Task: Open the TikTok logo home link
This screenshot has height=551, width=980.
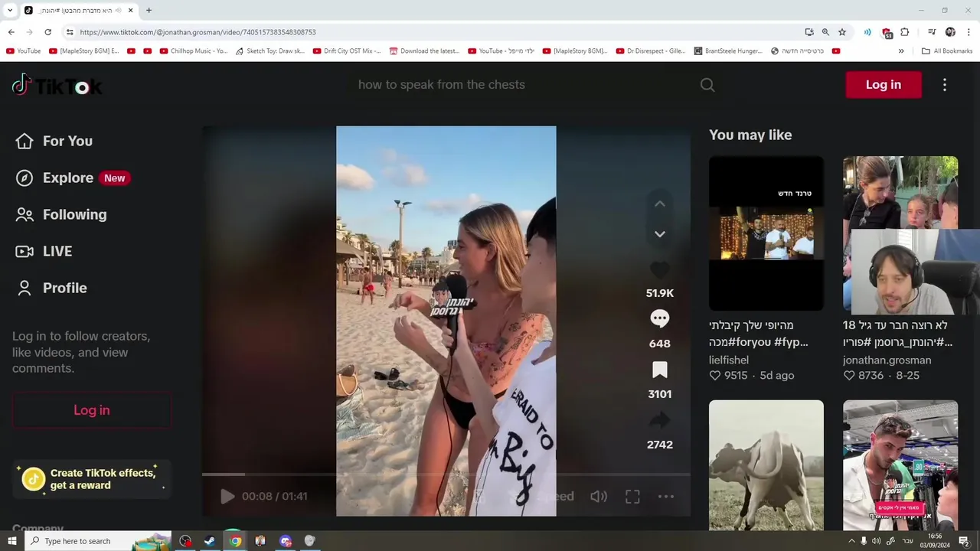Action: [57, 85]
